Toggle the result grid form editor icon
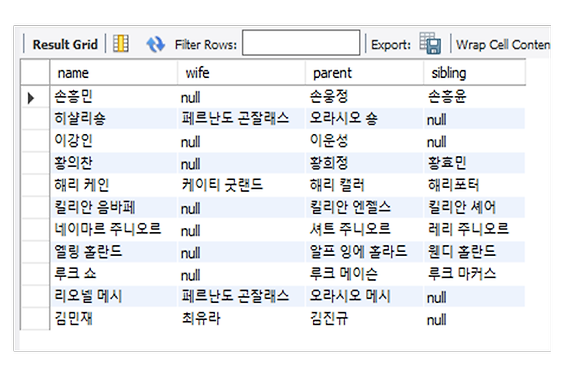The height and width of the screenshot is (389, 571). [121, 44]
